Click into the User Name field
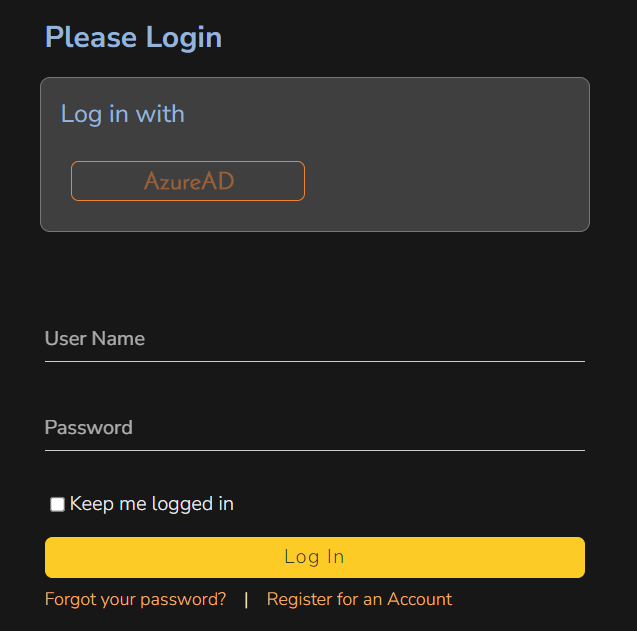The width and height of the screenshot is (637, 631). 314,339
